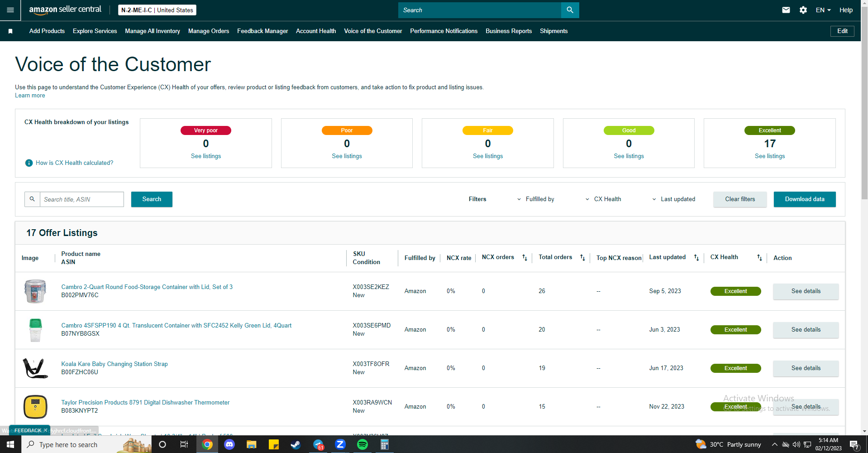Go to Add Products
Viewport: 868px width, 453px height.
click(47, 31)
